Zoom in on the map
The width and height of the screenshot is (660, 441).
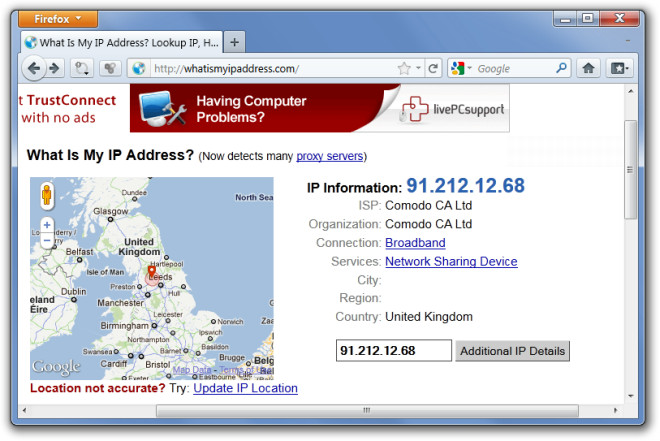(x=47, y=225)
